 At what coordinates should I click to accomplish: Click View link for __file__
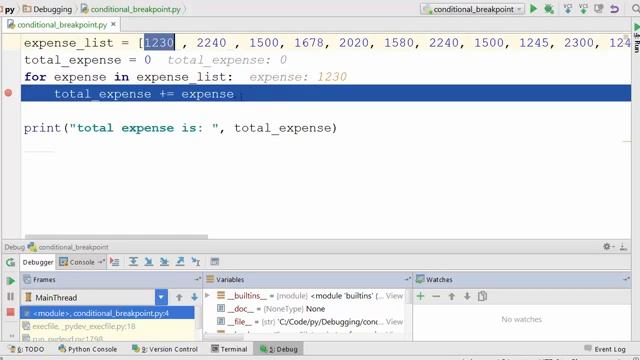[x=394, y=322]
